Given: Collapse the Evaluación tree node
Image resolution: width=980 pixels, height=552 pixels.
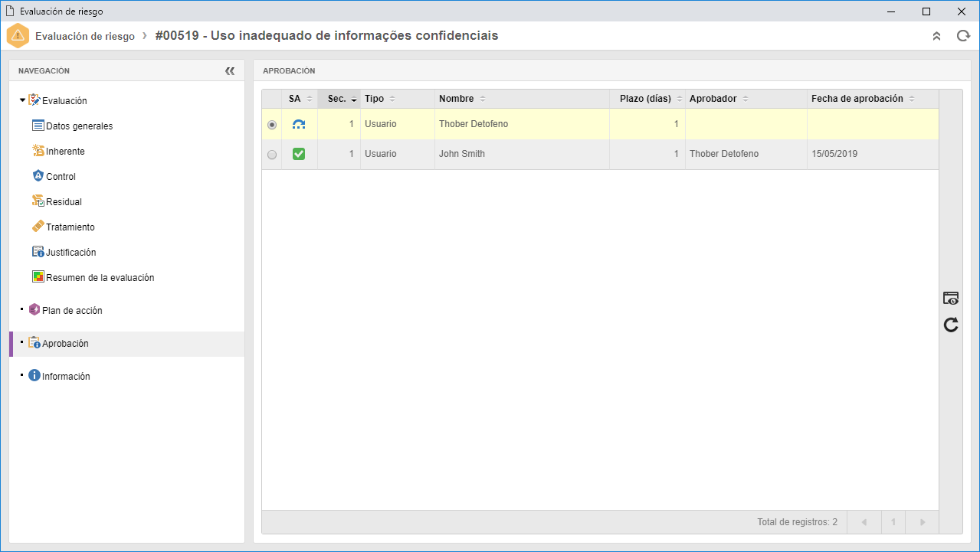Looking at the screenshot, I should pyautogui.click(x=22, y=100).
